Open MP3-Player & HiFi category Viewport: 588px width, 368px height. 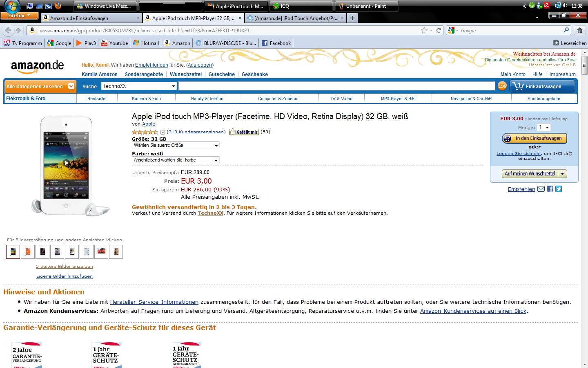(398, 99)
